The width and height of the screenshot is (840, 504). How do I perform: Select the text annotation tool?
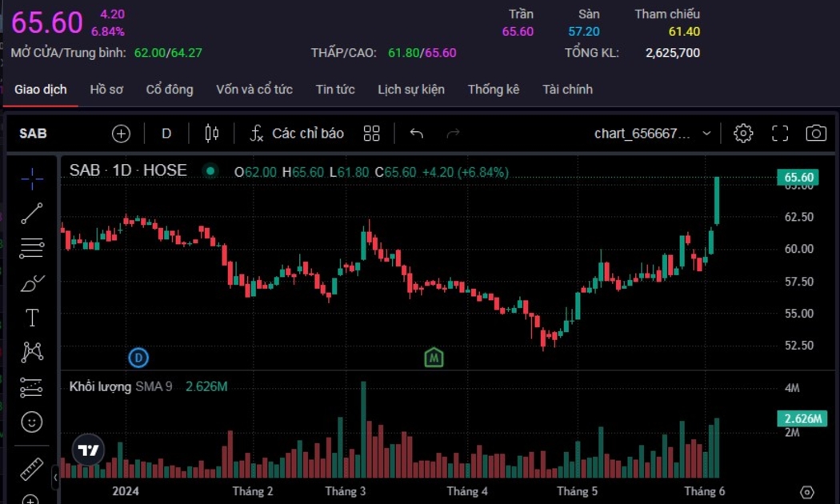(x=32, y=318)
